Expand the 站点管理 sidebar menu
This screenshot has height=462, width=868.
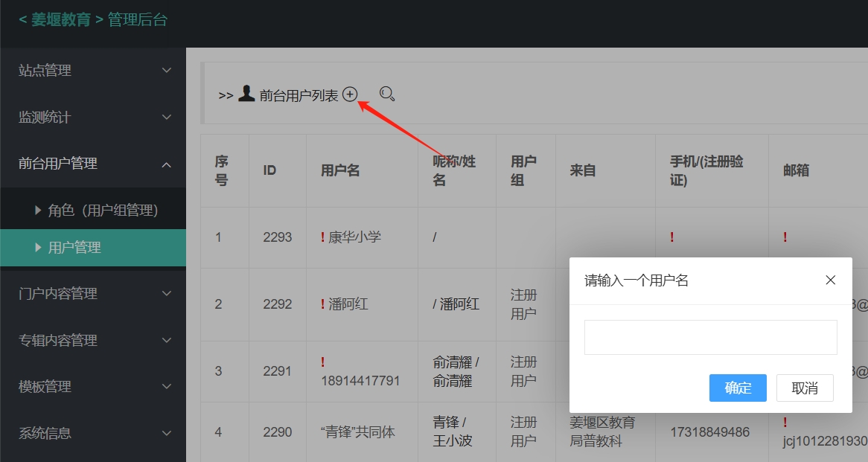[93, 70]
